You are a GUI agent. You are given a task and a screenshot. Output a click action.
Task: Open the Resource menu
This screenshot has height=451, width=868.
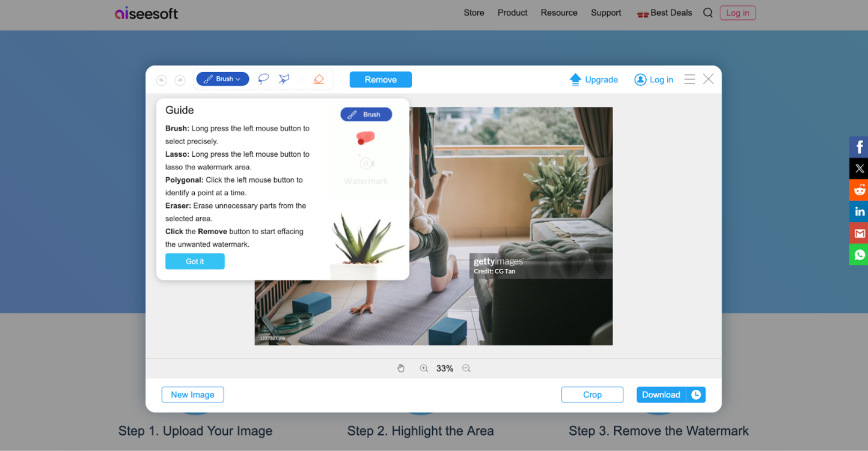coord(558,12)
